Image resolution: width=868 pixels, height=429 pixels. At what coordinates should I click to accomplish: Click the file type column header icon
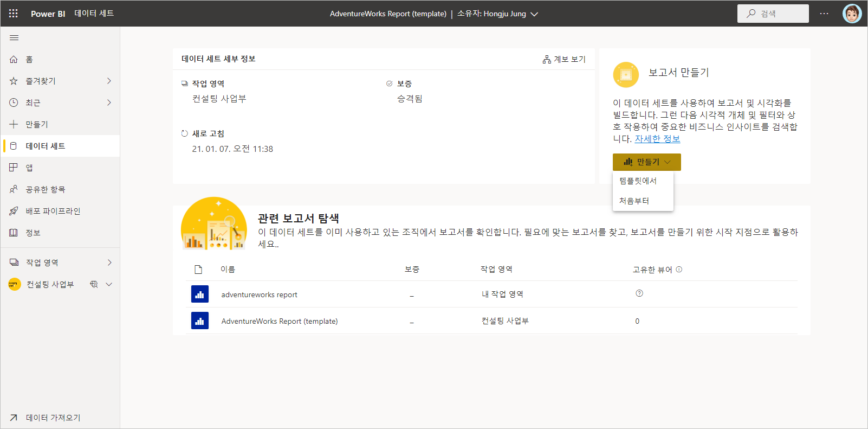point(198,270)
